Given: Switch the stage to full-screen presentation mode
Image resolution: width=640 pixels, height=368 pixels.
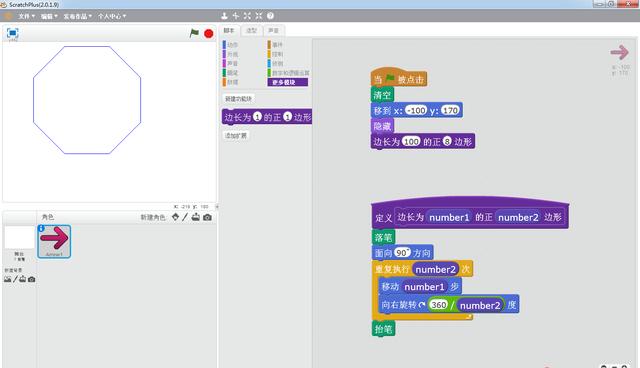Looking at the screenshot, I should [x=13, y=33].
